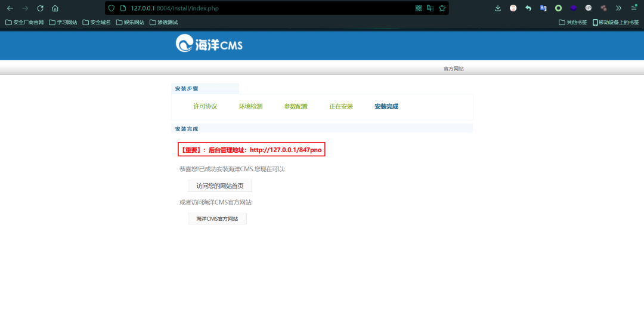Open 移动设备上的书签 bookmark folder
Screen dimensions: 644x327
tap(615, 22)
